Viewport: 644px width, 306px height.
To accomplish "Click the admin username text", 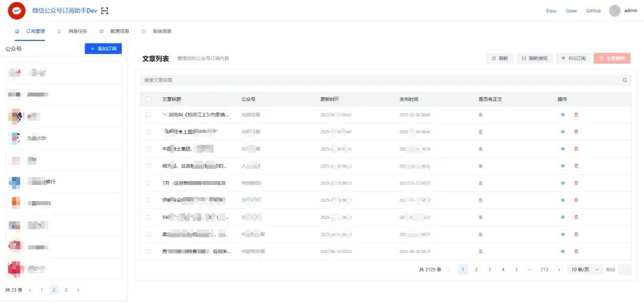I will 630,11.
